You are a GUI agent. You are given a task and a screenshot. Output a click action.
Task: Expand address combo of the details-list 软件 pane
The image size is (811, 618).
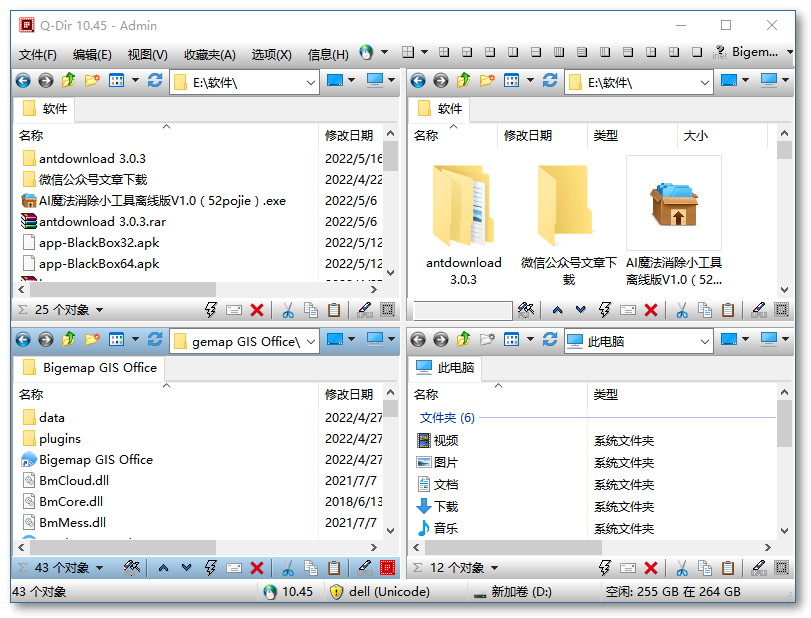pyautogui.click(x=310, y=83)
